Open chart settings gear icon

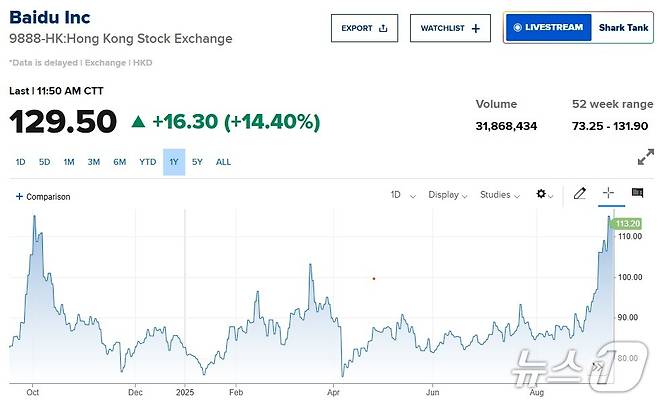[542, 195]
